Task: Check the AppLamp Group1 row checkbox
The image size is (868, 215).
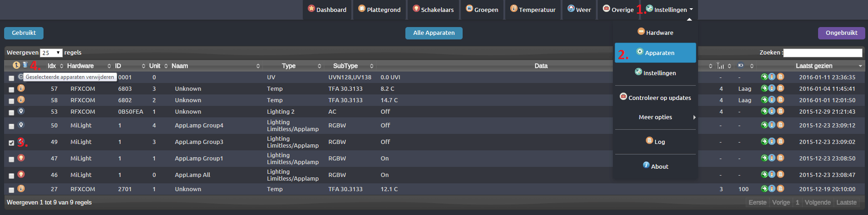Action: click(11, 159)
